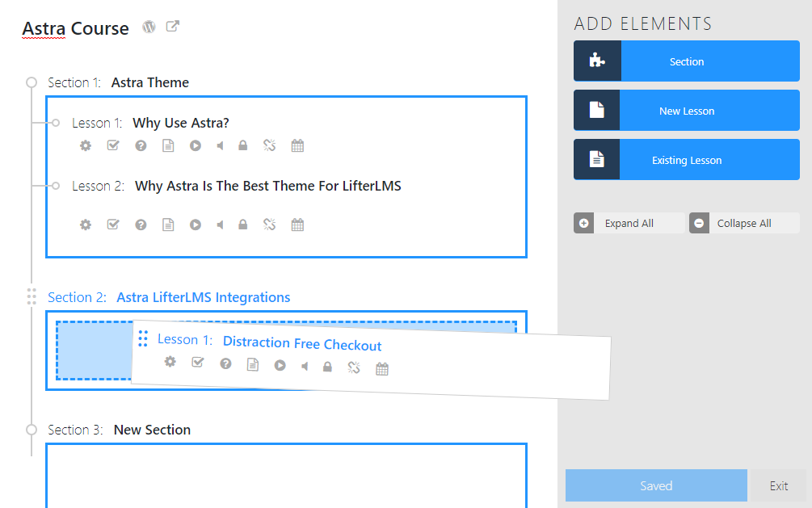The image size is (812, 508).
Task: Click audio speaker icon for Distraction Free Checkout
Action: coord(305,366)
